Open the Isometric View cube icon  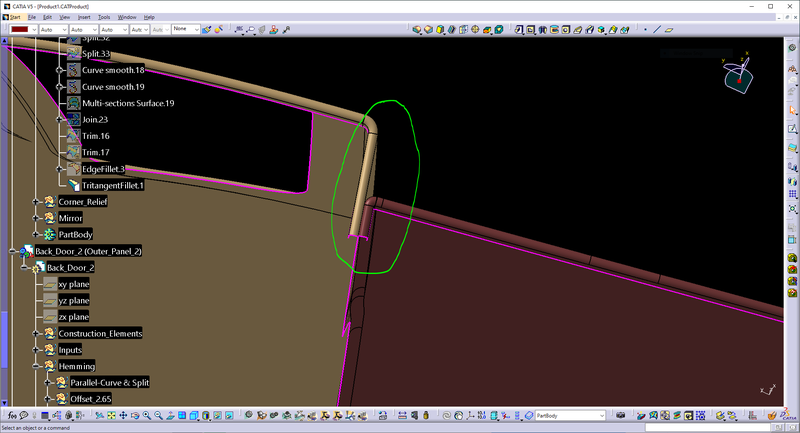tap(194, 416)
